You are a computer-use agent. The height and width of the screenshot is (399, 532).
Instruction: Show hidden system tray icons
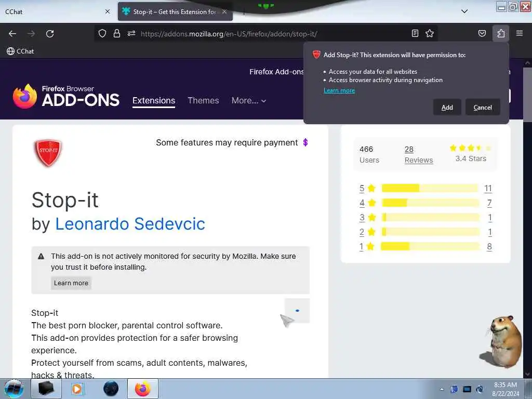click(442, 390)
